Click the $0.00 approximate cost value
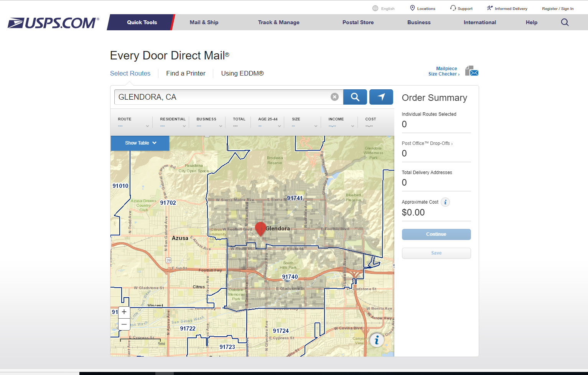The image size is (588, 375). coord(413,212)
